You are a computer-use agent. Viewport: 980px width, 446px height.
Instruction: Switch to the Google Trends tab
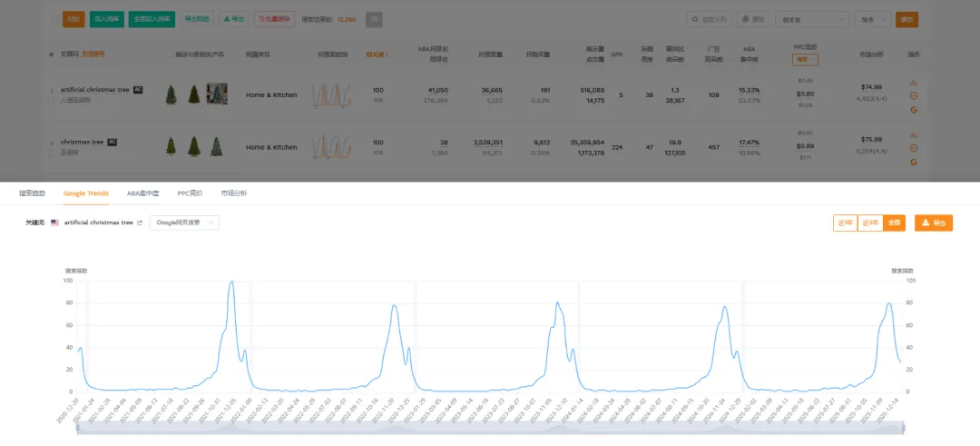(85, 193)
